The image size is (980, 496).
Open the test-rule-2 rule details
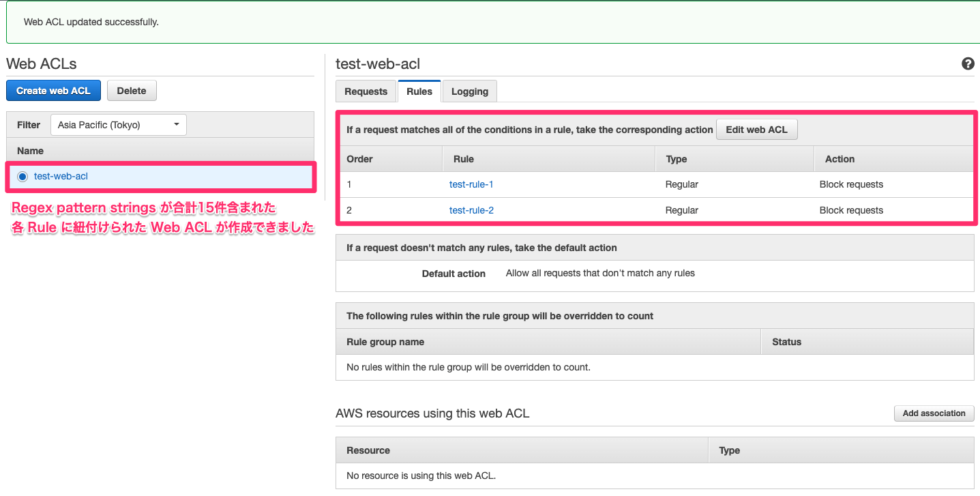click(471, 210)
